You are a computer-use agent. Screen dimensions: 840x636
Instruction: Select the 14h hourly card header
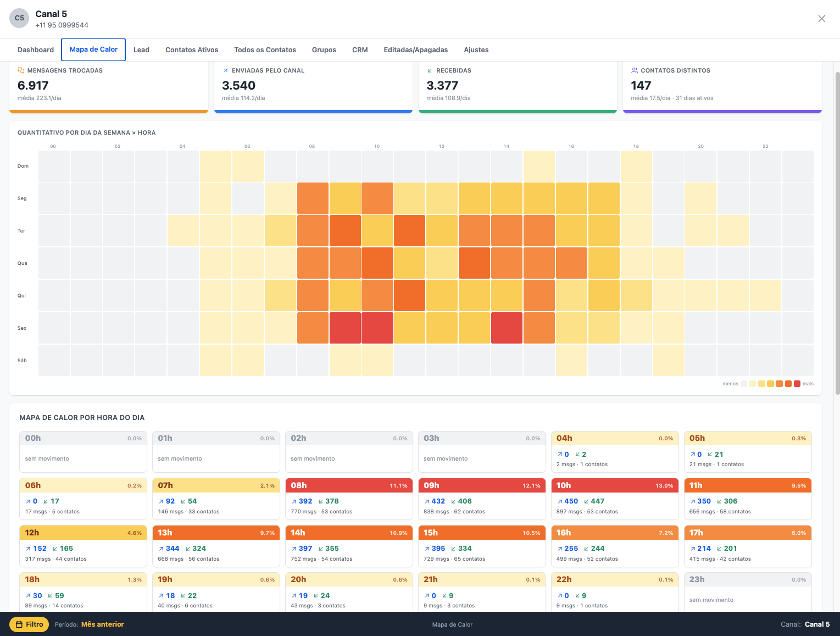[x=349, y=533]
